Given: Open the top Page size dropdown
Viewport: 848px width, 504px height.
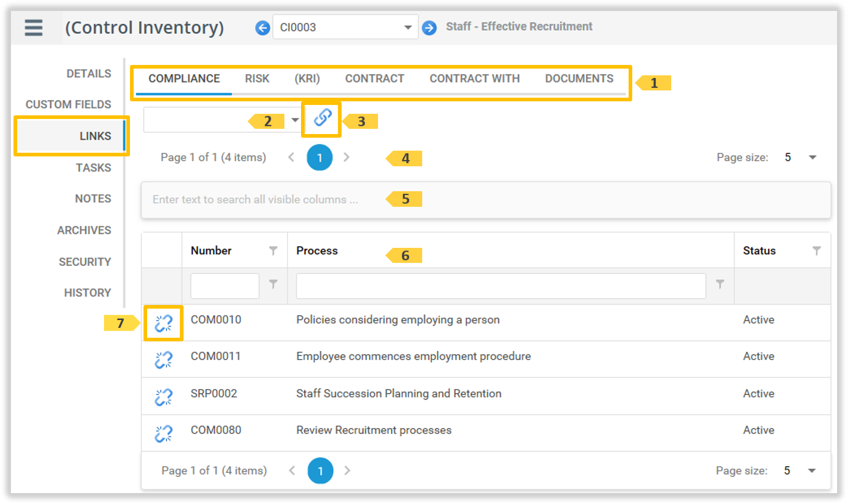Looking at the screenshot, I should point(812,157).
